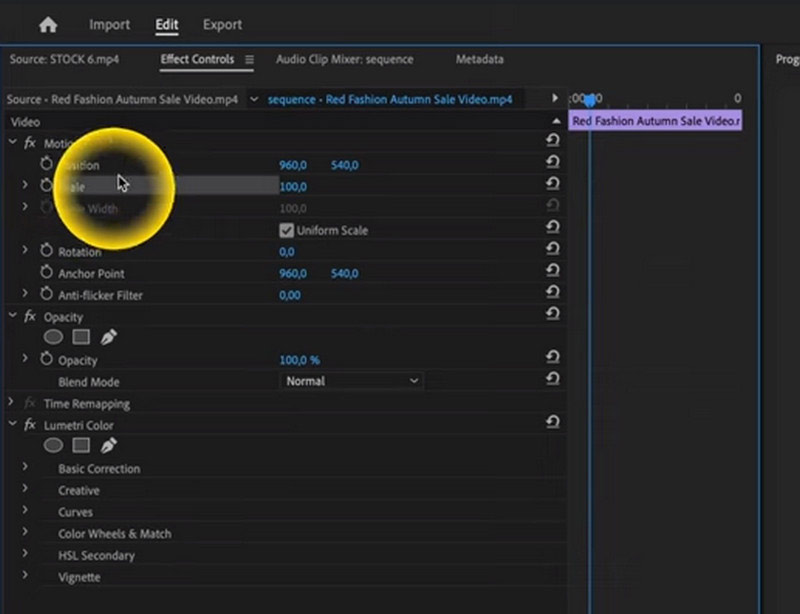Screen dimensions: 800x614
Task: Select the pen mask tool under Lumetri Color
Action: [x=108, y=446]
